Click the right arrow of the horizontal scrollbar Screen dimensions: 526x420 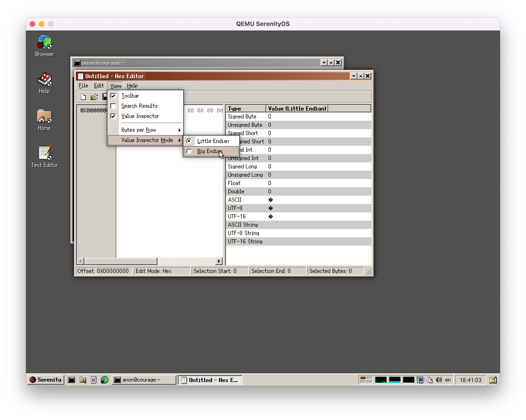tap(219, 261)
